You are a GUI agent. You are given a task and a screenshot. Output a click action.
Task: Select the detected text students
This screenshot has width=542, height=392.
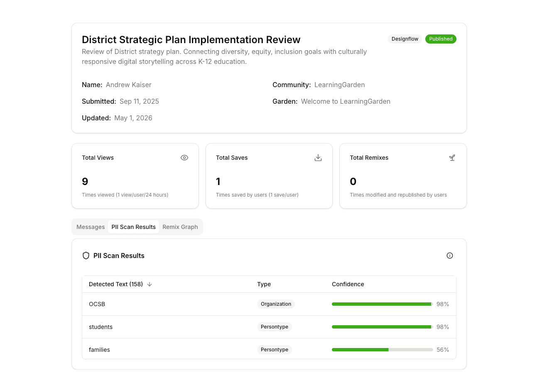(101, 327)
